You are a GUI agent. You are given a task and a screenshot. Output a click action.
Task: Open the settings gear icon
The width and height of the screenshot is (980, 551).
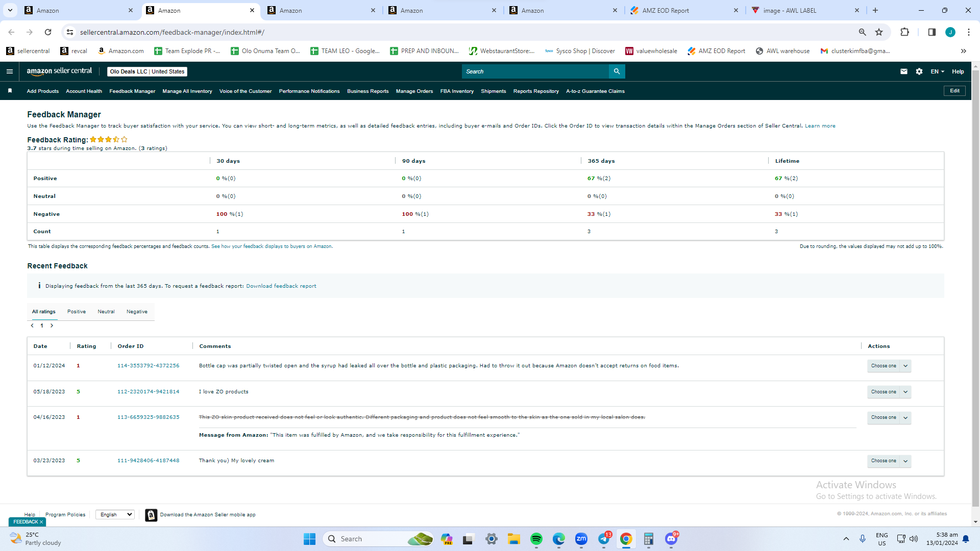click(x=919, y=71)
